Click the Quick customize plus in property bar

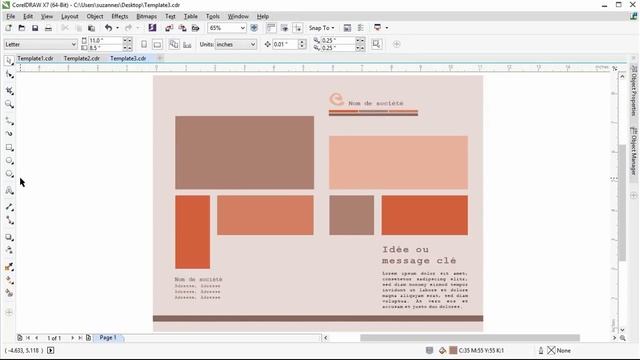point(396,44)
